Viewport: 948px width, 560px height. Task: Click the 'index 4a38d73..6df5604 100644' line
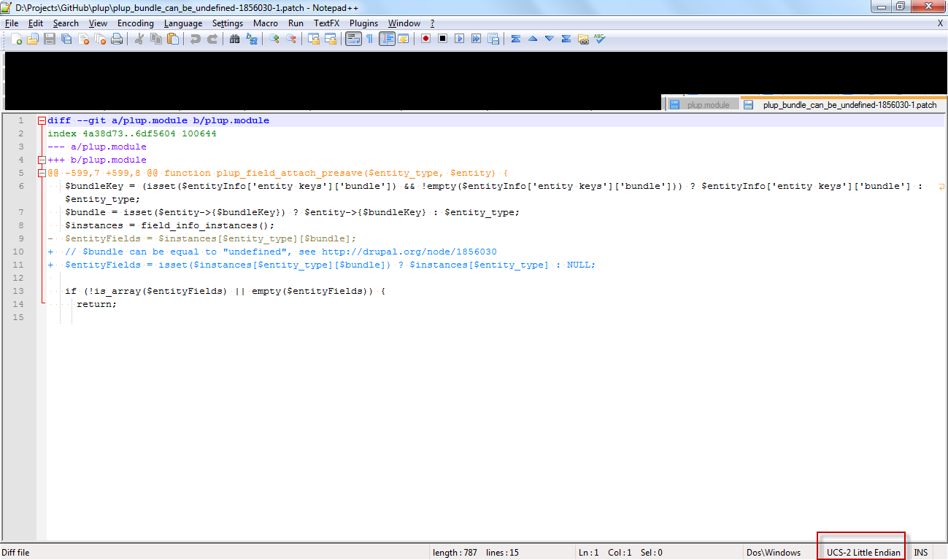point(132,134)
